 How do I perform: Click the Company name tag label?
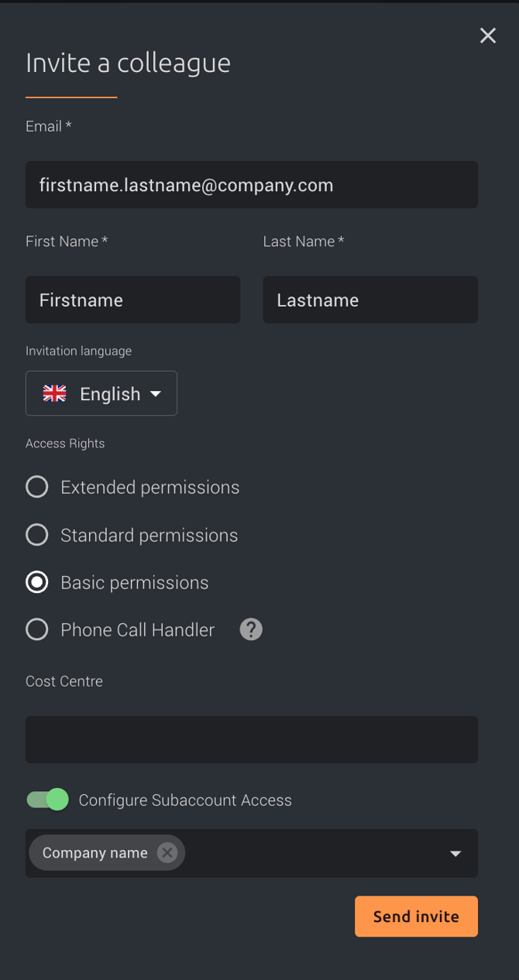coord(95,852)
